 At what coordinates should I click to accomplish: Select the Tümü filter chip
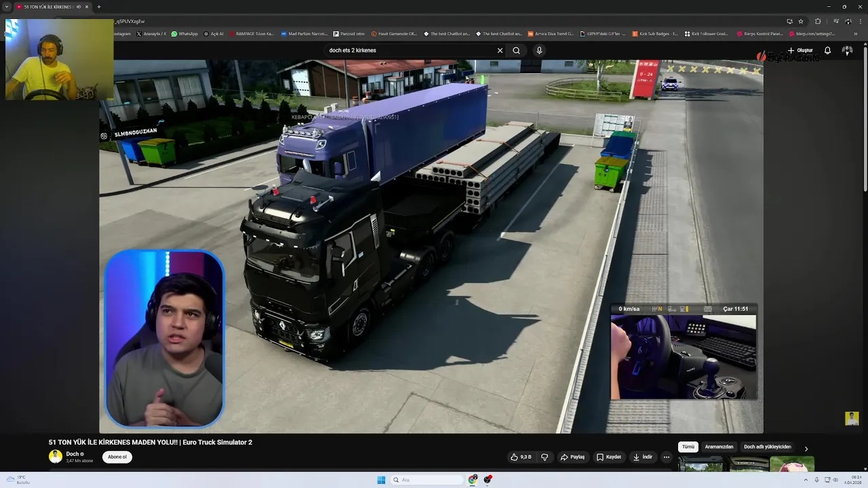(688, 447)
